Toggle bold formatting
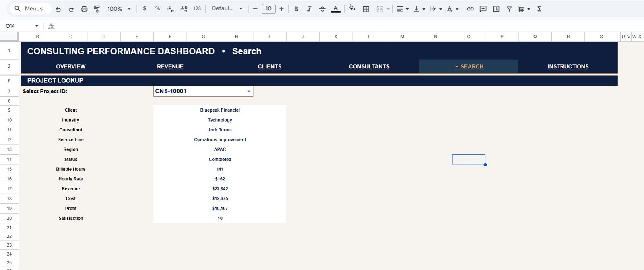 296,9
